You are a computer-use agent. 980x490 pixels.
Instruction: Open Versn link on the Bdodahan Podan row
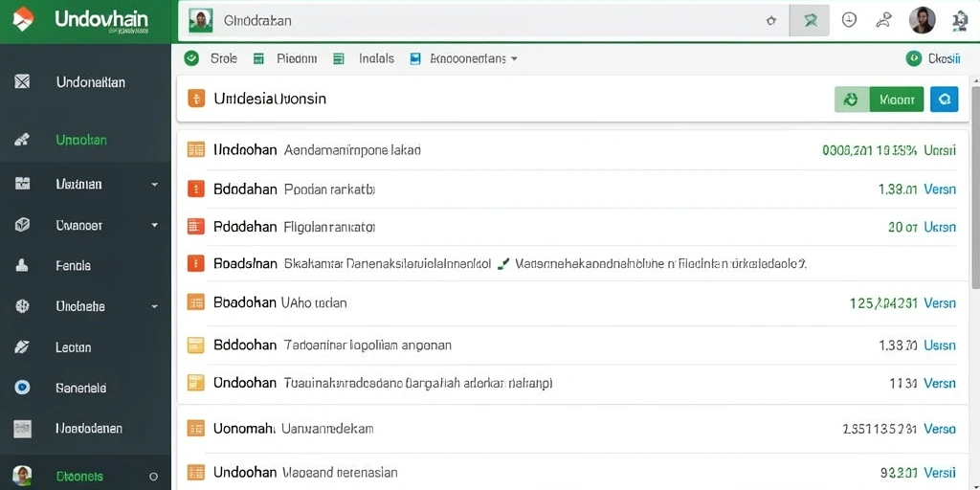[940, 189]
